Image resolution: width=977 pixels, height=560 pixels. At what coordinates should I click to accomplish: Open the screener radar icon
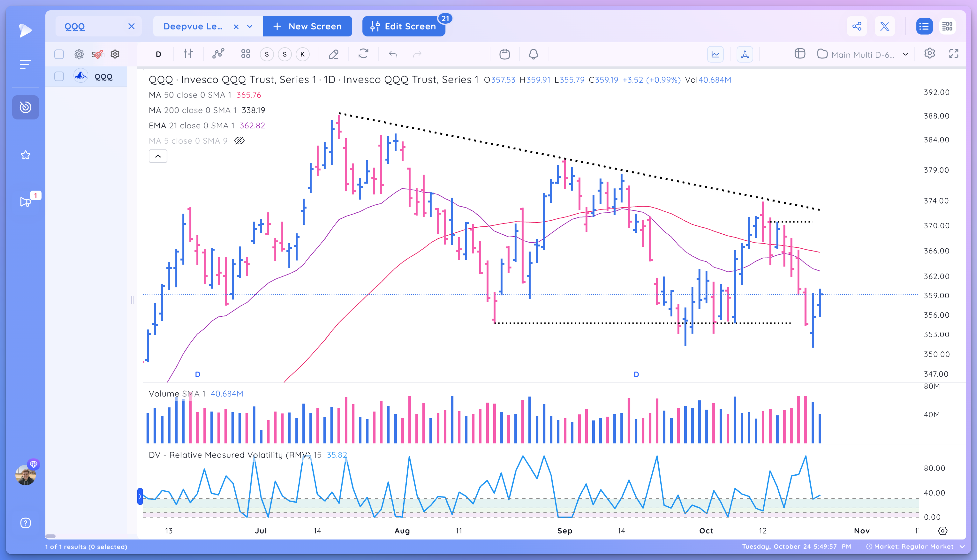[25, 107]
